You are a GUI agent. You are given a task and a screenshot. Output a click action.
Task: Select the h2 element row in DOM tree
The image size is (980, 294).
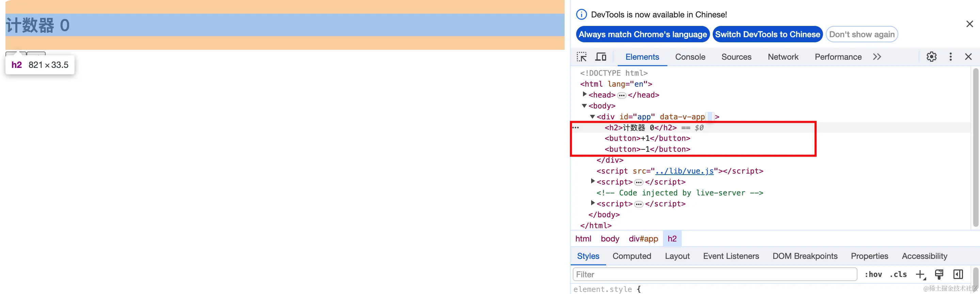[770, 128]
